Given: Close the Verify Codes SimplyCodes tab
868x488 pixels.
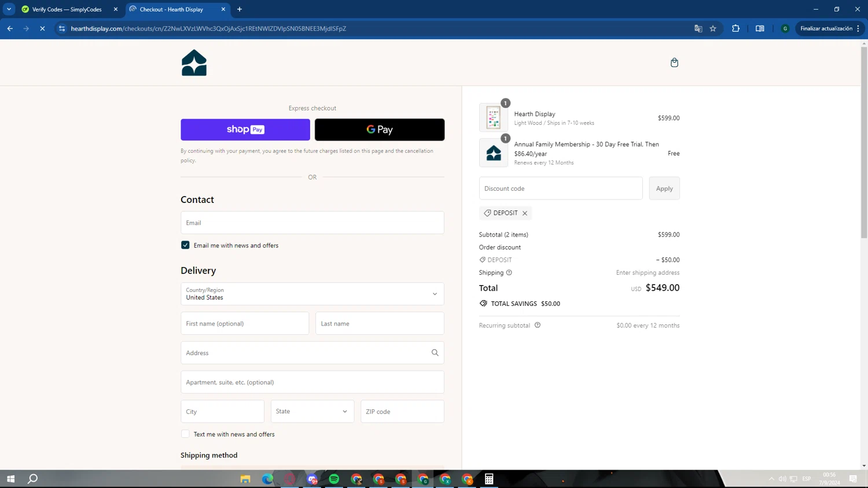Looking at the screenshot, I should [116, 9].
